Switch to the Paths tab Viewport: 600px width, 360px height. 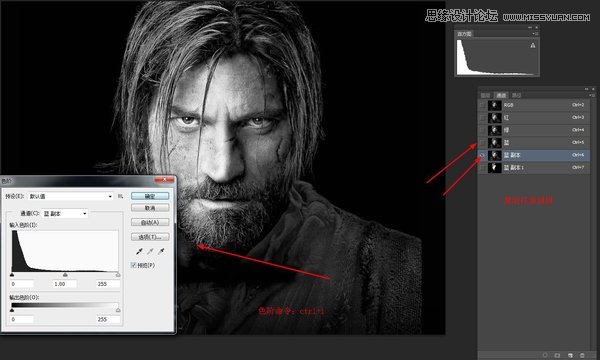[x=516, y=95]
